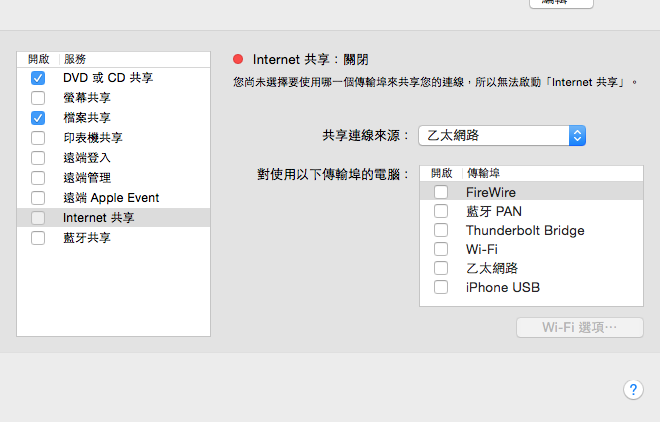The width and height of the screenshot is (660, 422).
Task: Select 遠端管理 service row
Action: coord(114,178)
